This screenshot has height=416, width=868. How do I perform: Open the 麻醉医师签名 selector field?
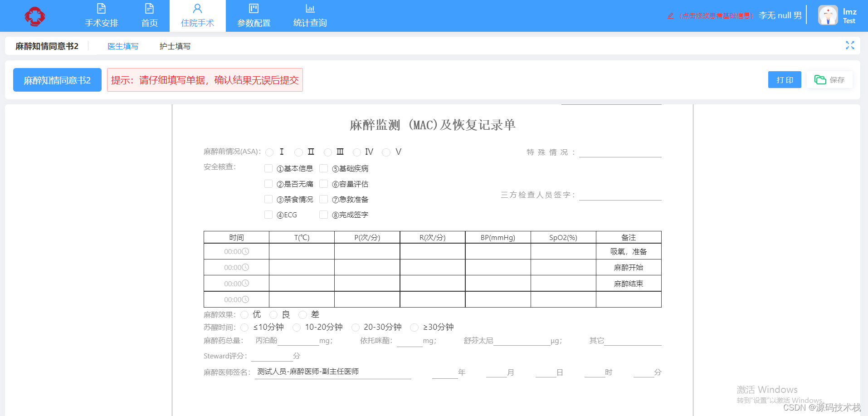(333, 372)
